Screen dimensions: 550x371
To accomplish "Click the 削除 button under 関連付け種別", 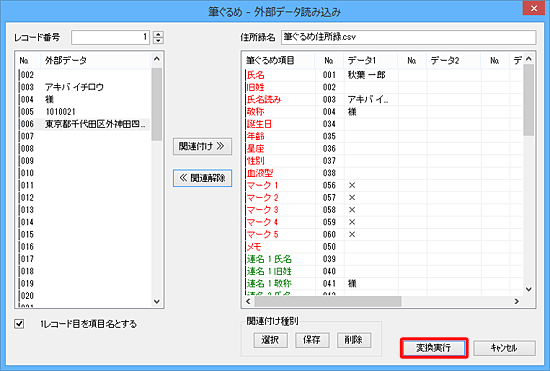I will coord(354,340).
